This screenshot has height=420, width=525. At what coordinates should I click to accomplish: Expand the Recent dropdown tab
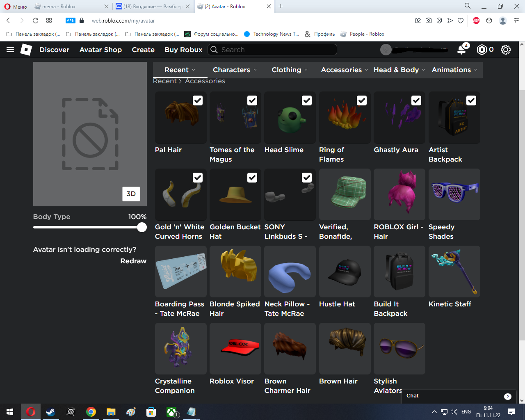coord(180,70)
